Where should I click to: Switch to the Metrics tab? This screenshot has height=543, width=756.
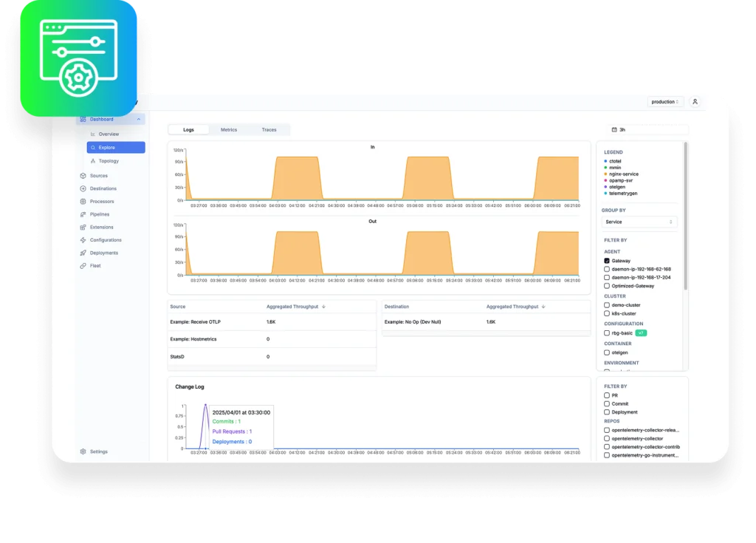pyautogui.click(x=229, y=130)
